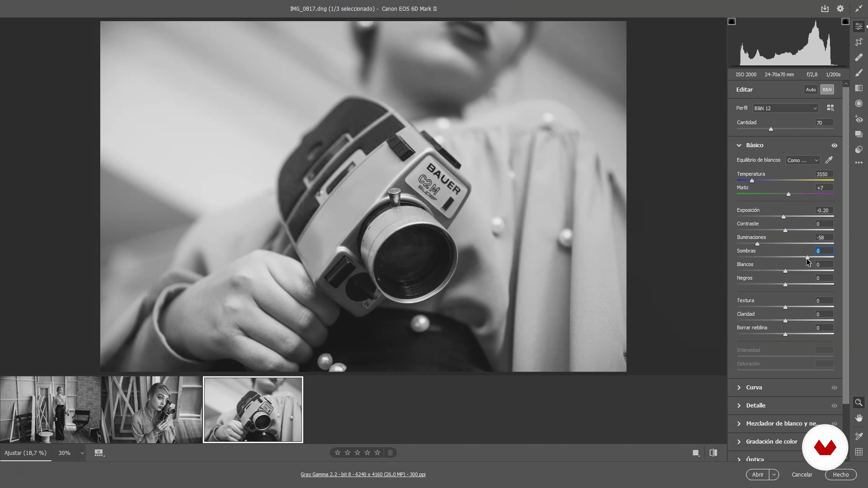Select the color sampler eyedropper tool
This screenshot has width=868, height=488.
(x=859, y=436)
